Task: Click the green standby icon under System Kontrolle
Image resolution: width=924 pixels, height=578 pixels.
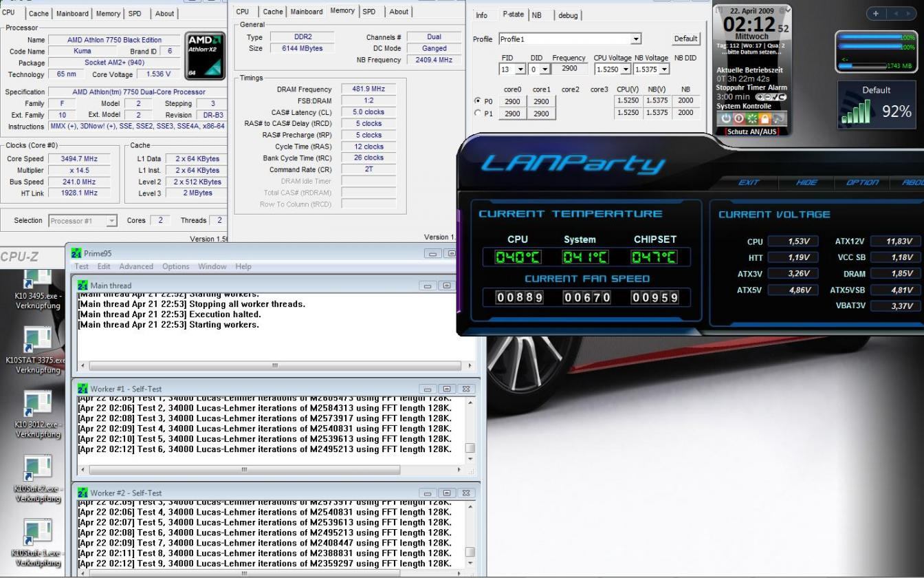Action: pos(752,118)
